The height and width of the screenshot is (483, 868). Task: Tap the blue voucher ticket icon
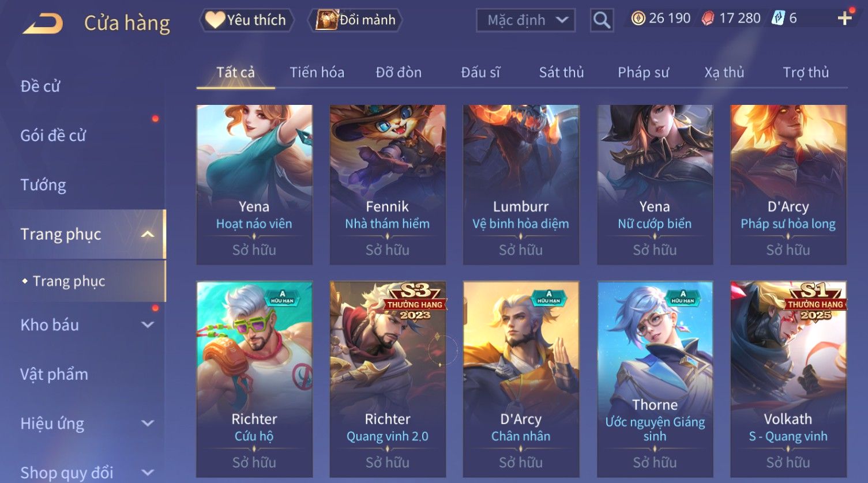pos(778,18)
